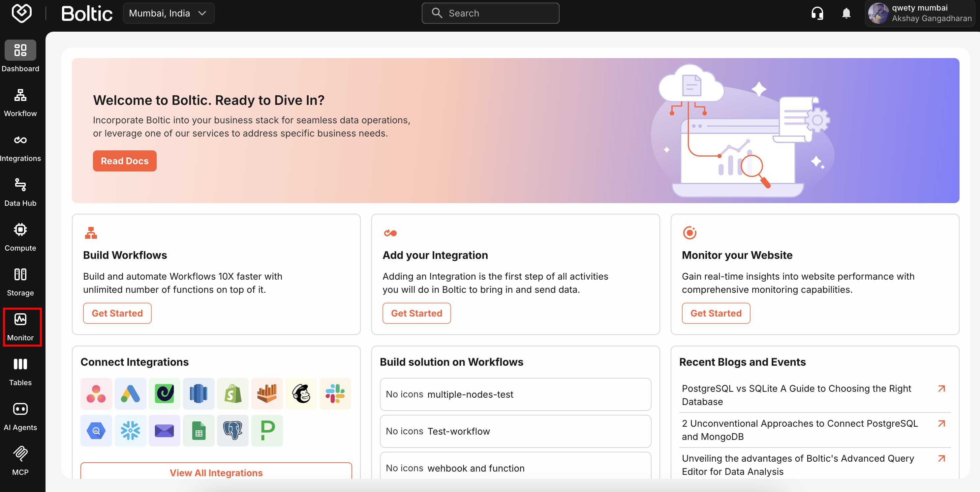Click the Read Docs button
Screen dimensions: 980x492
coord(124,161)
